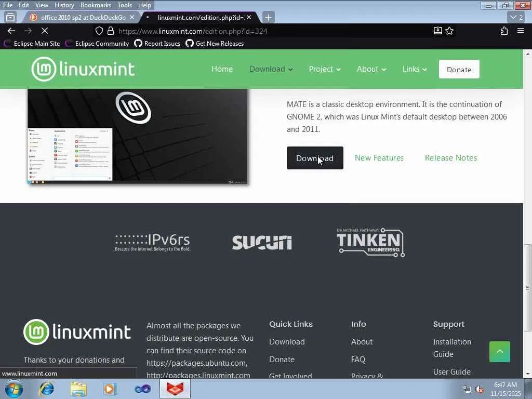Click the MATE desktop screenshot thumbnail
Screen dimensions: 532x399
(x=138, y=137)
